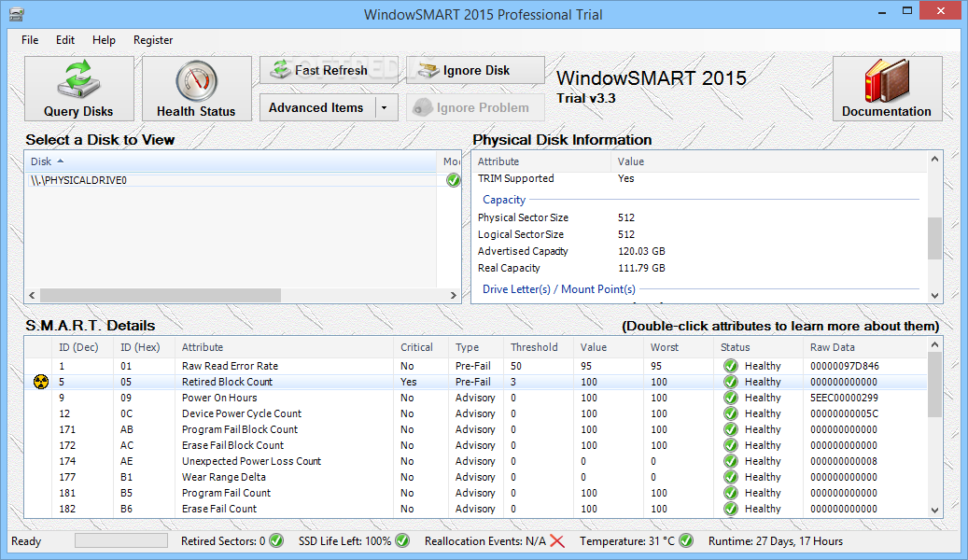Click the Advanced Items button
The image size is (968, 560).
316,107
